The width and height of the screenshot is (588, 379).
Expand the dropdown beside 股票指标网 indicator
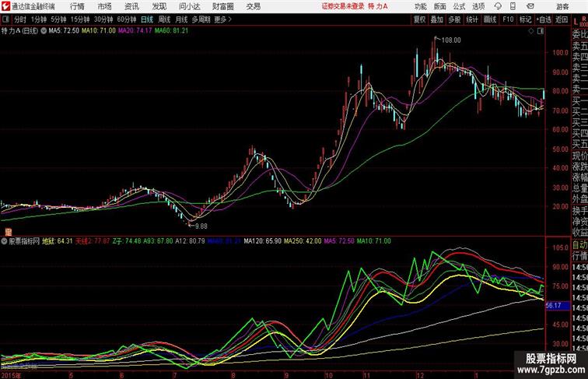coord(4,241)
